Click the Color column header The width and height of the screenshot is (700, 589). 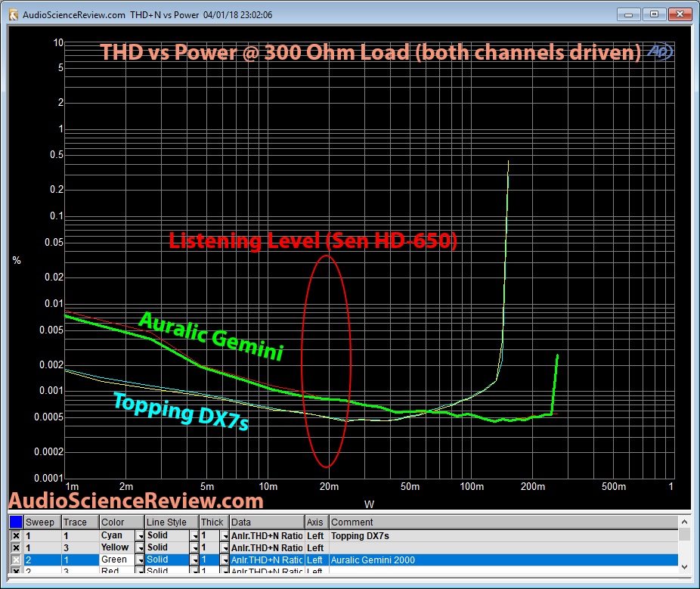pyautogui.click(x=122, y=522)
